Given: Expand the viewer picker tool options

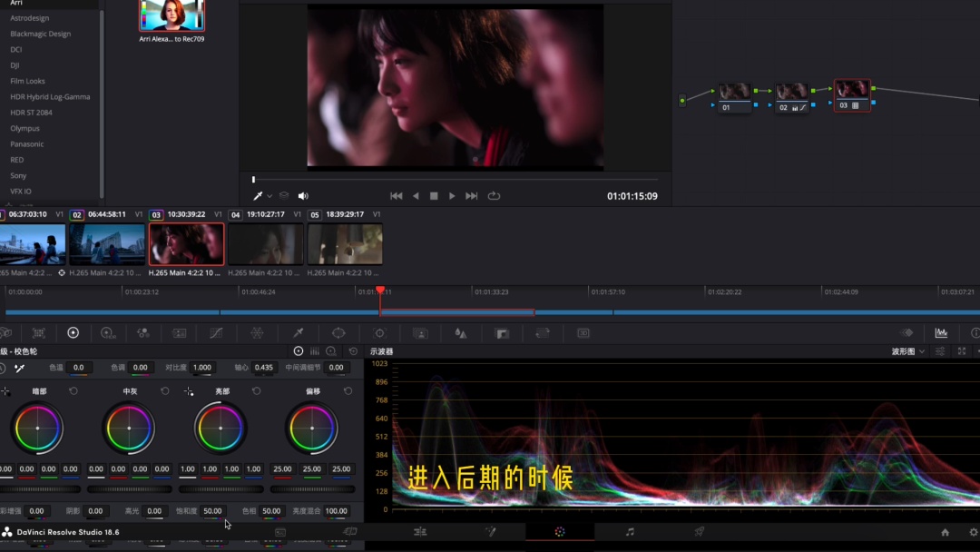Looking at the screenshot, I should coord(269,196).
